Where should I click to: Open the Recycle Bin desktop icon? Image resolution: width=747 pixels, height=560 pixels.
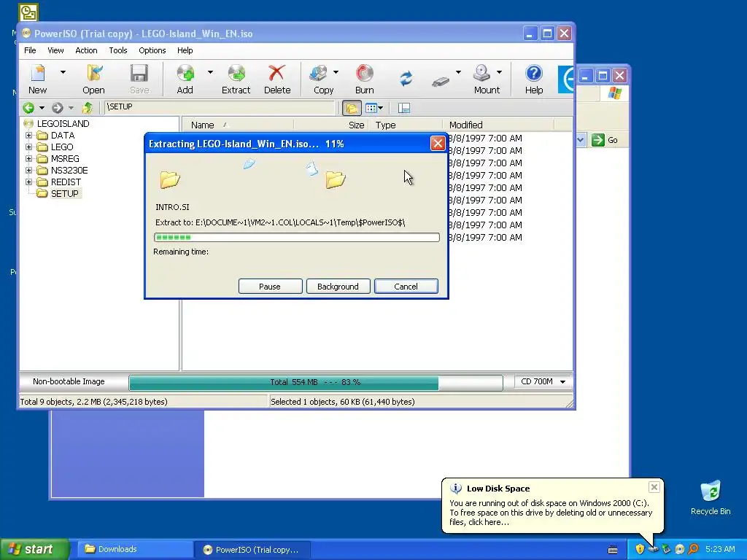pos(711,497)
